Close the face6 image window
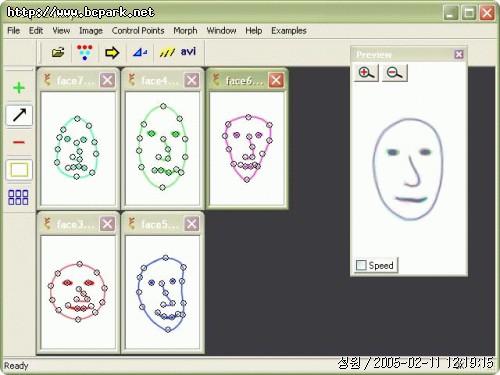500x375 pixels. 276,80
